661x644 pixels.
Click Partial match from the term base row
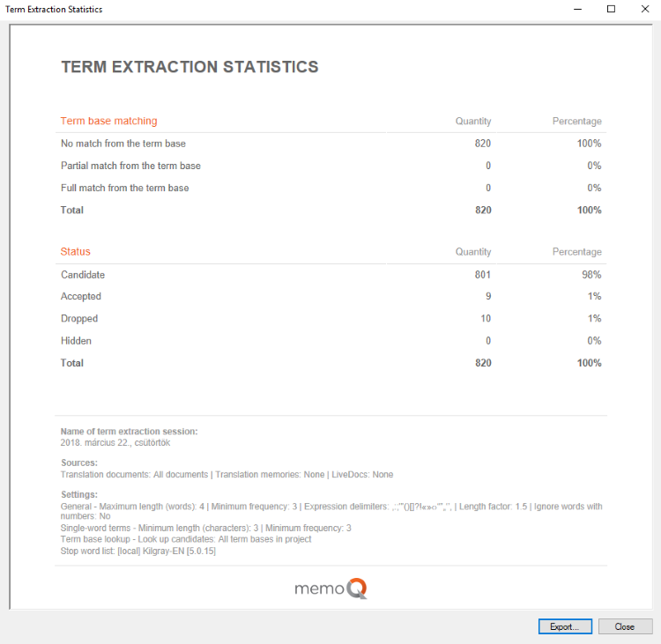point(130,166)
